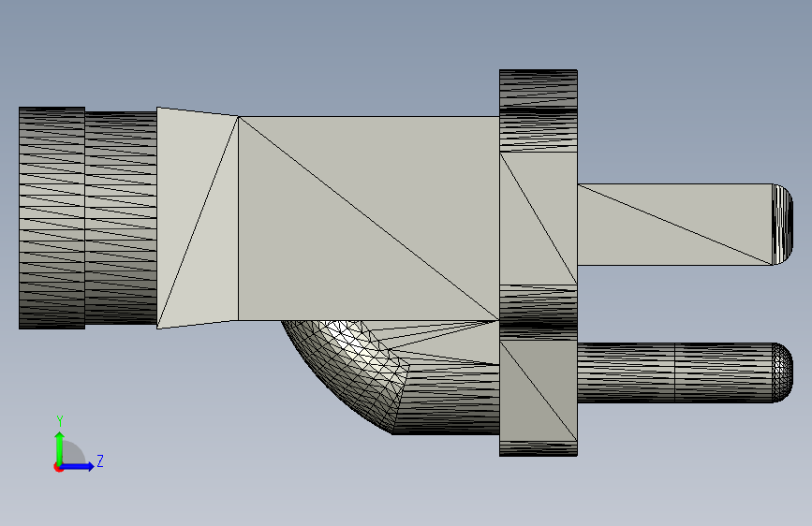The width and height of the screenshot is (812, 526).
Task: Select the large rectangular body face
Action: pyautogui.click(x=368, y=218)
